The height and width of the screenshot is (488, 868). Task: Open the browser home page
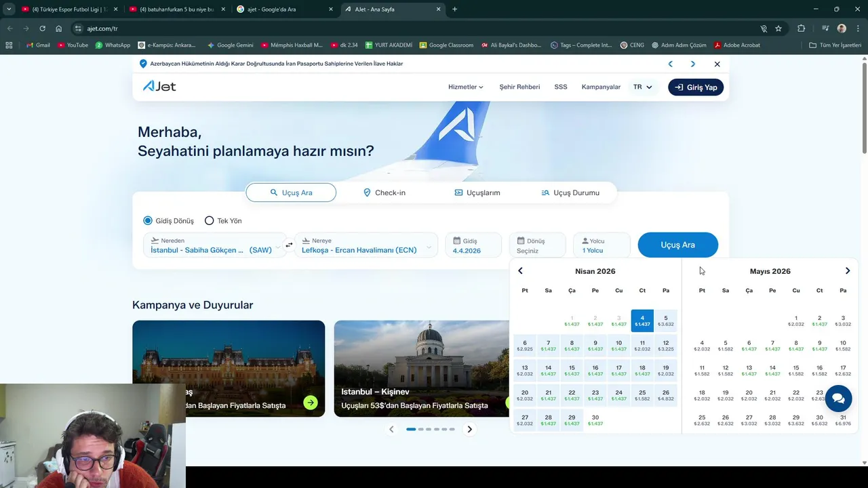pos(59,28)
